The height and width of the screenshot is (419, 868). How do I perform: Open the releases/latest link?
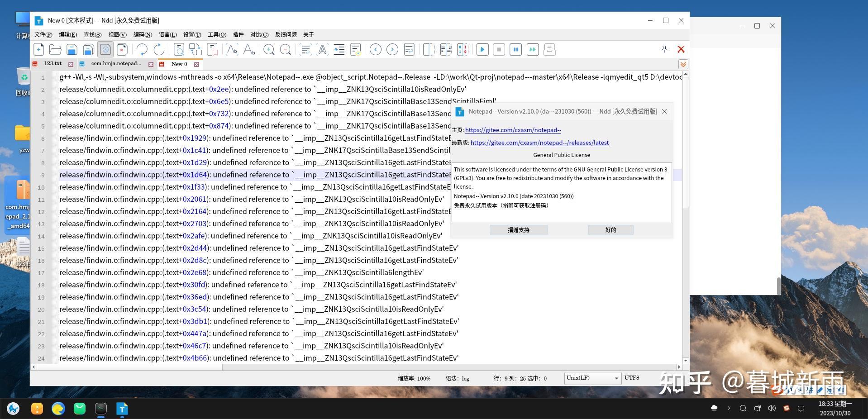coord(539,143)
